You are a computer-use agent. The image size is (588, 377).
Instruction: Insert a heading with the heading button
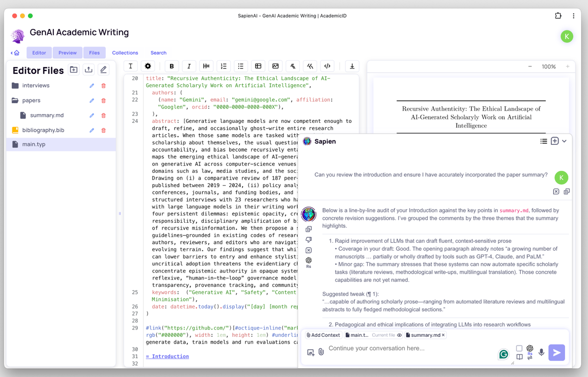coord(206,66)
